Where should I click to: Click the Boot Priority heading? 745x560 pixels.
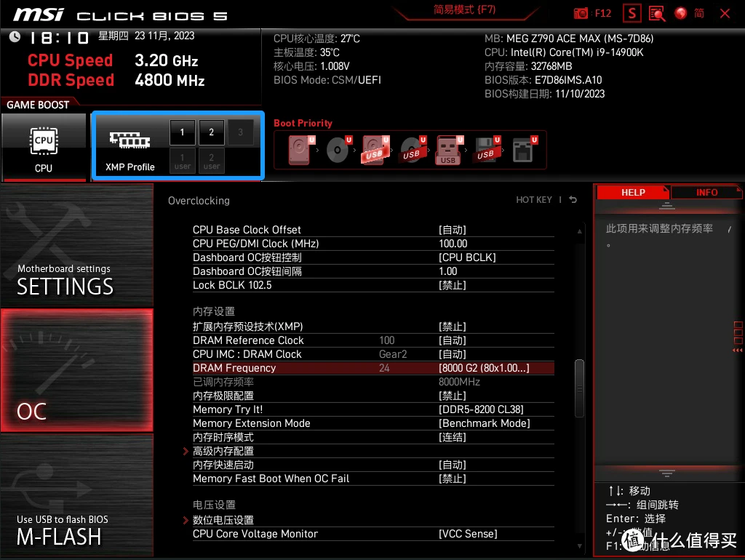pyautogui.click(x=303, y=123)
